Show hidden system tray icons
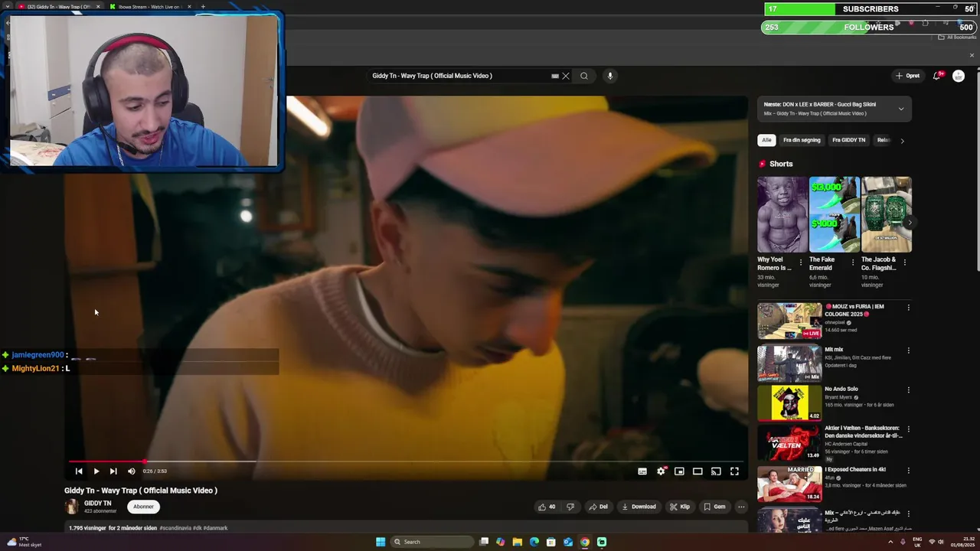 pyautogui.click(x=890, y=542)
